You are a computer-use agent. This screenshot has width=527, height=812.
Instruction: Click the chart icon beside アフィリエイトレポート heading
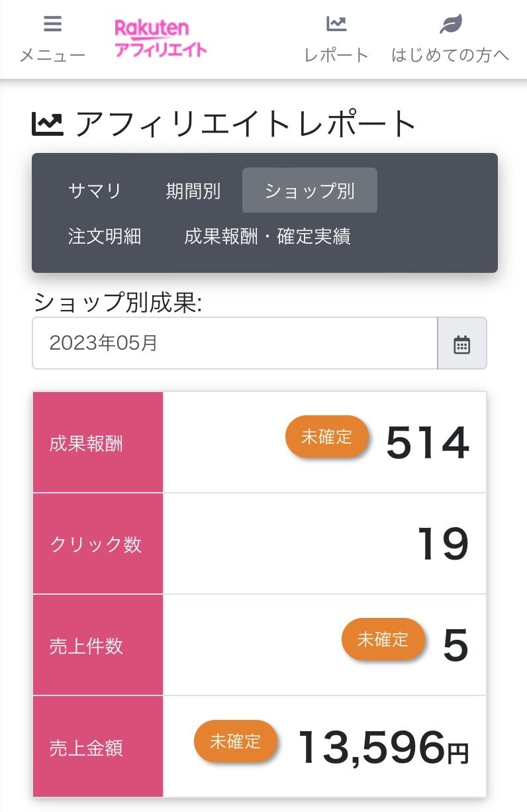[x=48, y=124]
